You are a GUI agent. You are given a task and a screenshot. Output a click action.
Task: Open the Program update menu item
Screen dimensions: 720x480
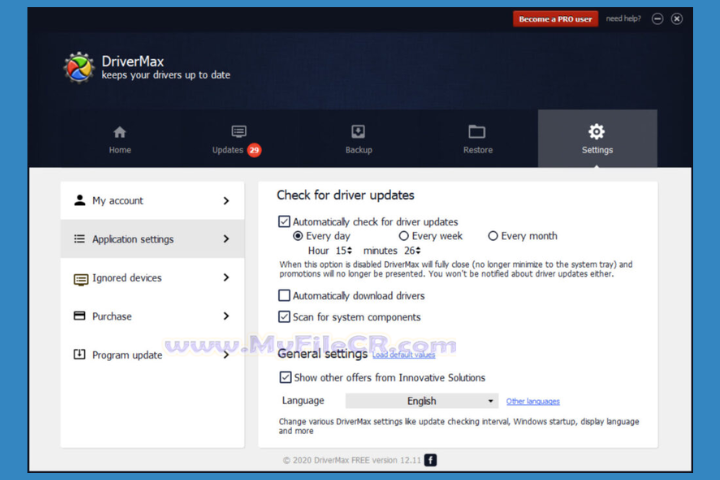(152, 355)
